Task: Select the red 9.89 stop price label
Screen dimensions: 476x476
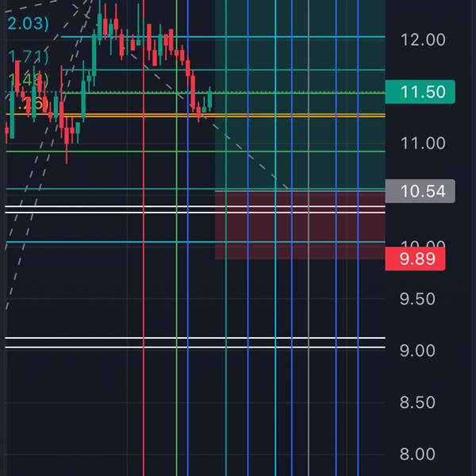Action: tap(415, 259)
